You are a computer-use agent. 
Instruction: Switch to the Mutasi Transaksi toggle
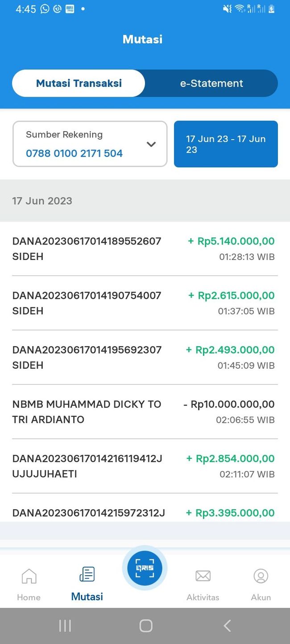tap(79, 83)
